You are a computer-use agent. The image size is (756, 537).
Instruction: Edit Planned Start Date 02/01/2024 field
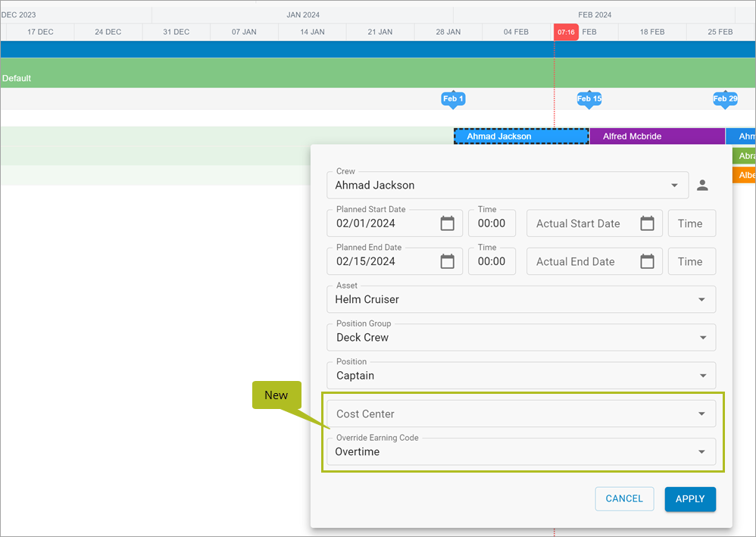click(395, 223)
